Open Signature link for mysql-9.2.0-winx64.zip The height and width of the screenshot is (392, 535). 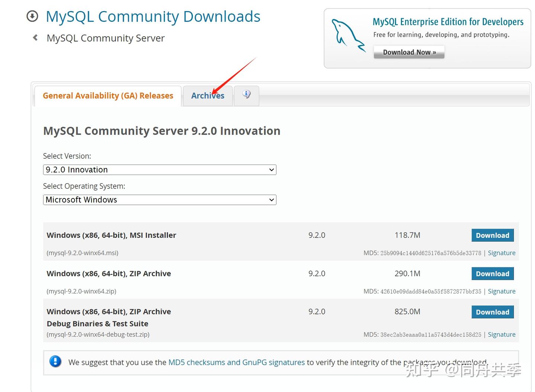click(502, 291)
